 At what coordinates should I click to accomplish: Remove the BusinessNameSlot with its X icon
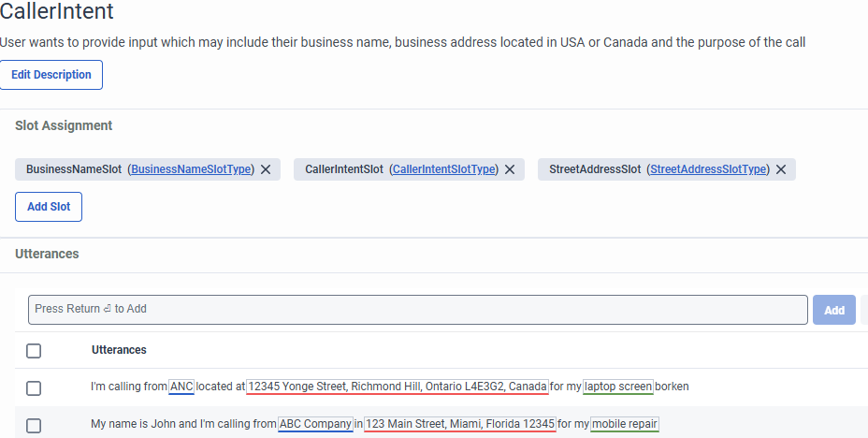click(266, 169)
